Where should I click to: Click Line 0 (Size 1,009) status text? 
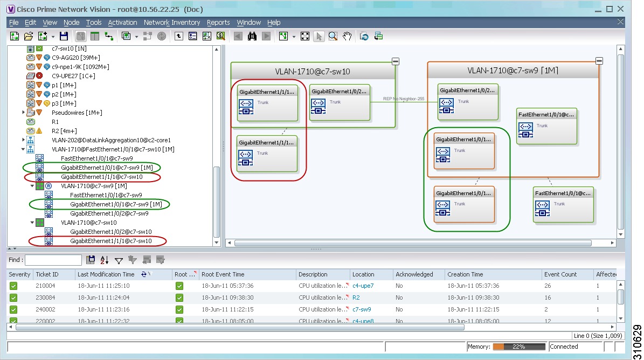tap(598, 336)
